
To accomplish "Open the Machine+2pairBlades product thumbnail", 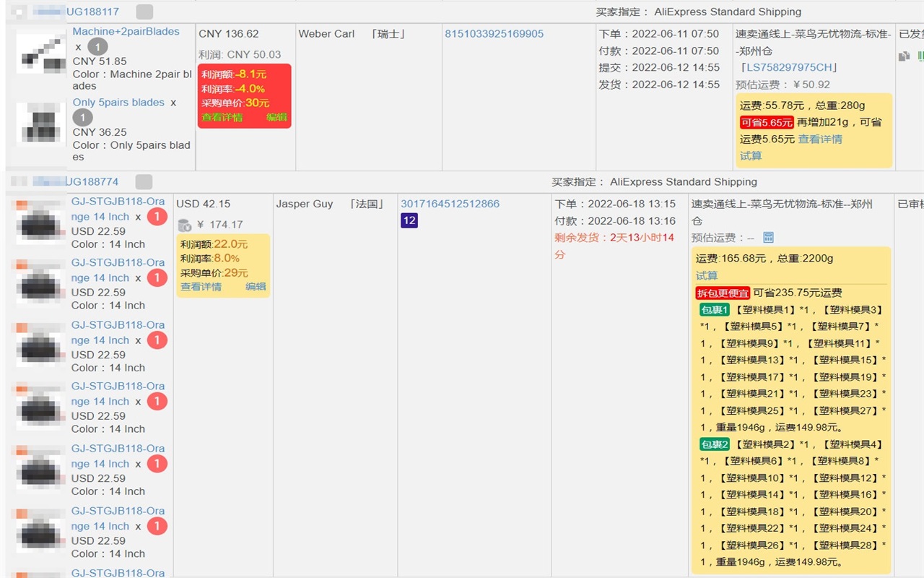I will pos(41,53).
